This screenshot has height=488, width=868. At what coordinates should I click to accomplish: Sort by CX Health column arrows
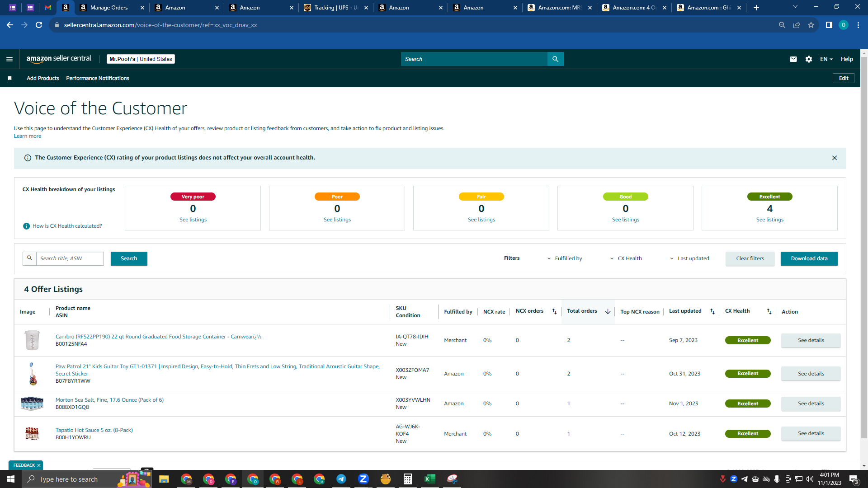pyautogui.click(x=769, y=312)
